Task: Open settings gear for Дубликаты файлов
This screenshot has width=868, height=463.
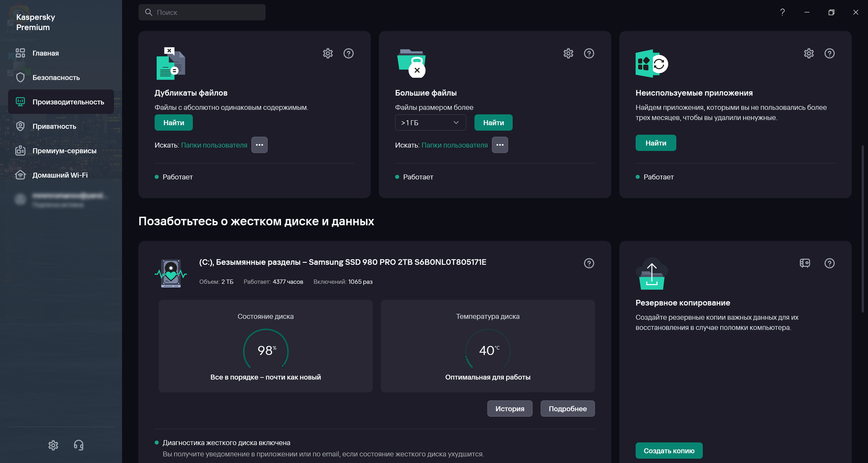Action: point(328,53)
